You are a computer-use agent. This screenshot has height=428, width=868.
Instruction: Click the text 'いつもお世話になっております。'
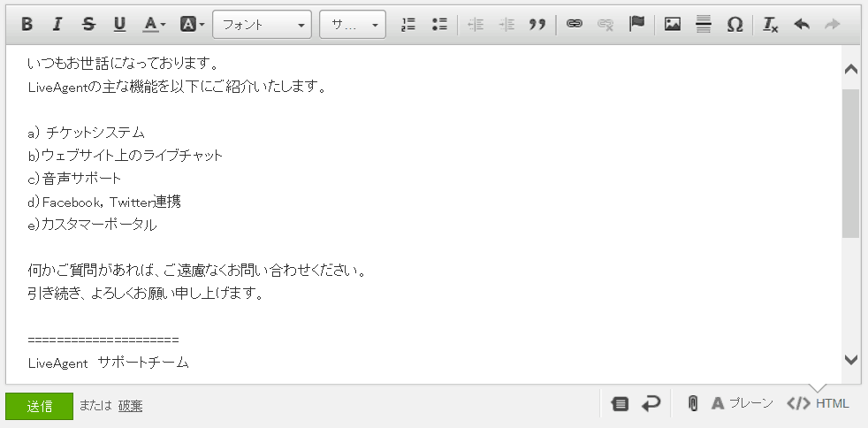126,64
